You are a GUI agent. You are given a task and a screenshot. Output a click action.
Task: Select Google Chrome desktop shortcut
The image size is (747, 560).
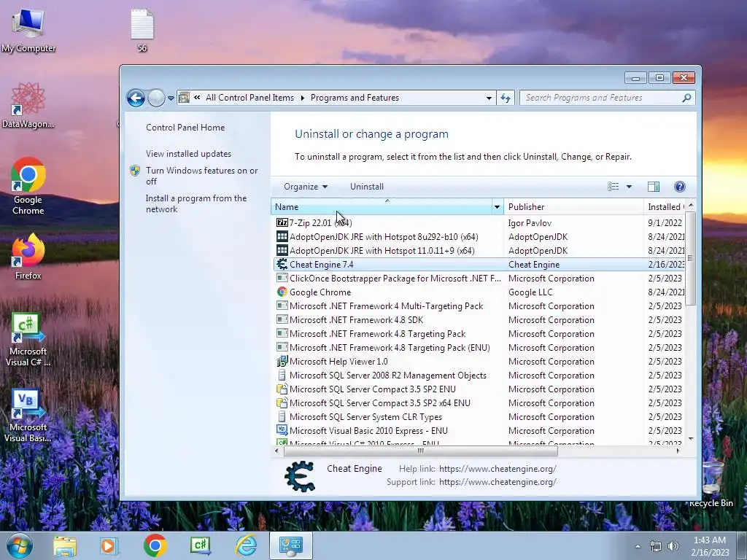28,186
